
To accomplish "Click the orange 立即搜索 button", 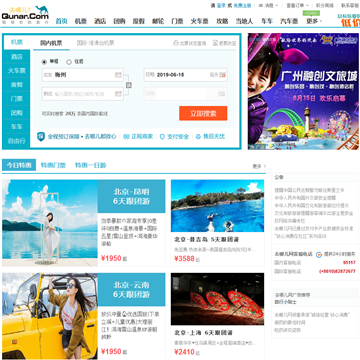I will tap(203, 113).
